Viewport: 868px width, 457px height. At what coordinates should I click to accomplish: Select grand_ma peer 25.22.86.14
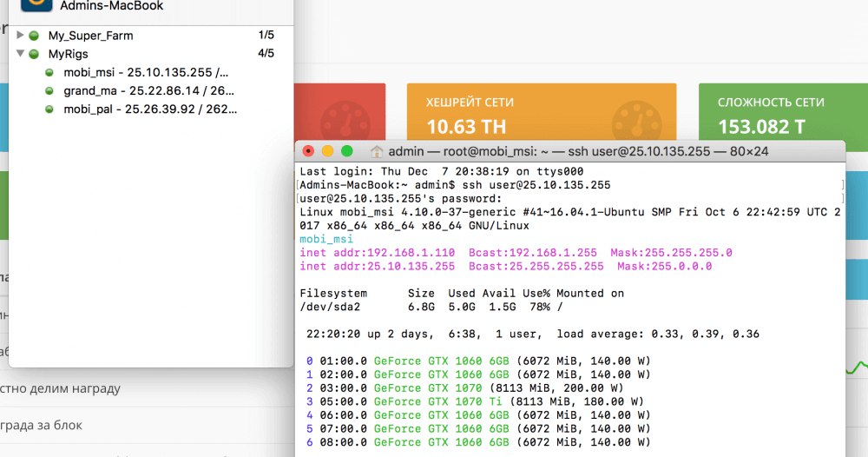(148, 90)
